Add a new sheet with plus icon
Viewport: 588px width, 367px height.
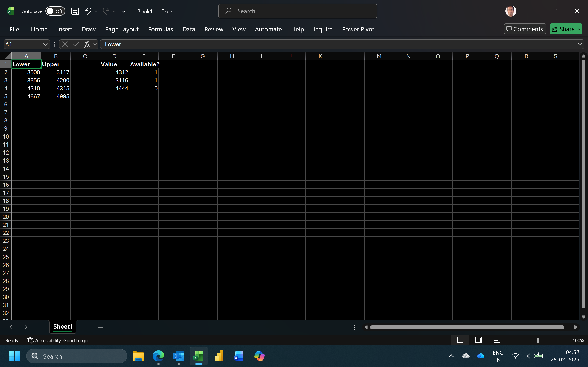pos(100,327)
